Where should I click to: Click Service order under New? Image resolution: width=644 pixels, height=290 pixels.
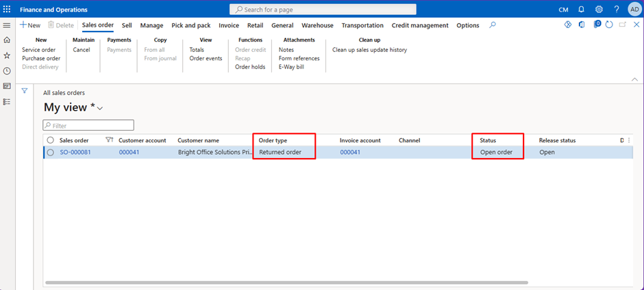[x=38, y=50]
